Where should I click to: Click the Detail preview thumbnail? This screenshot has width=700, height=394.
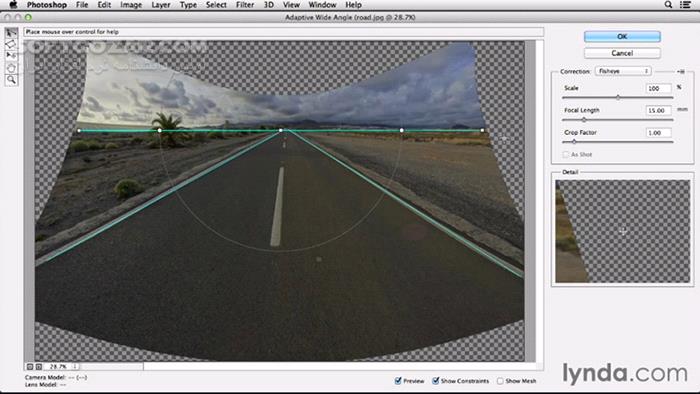click(x=622, y=231)
